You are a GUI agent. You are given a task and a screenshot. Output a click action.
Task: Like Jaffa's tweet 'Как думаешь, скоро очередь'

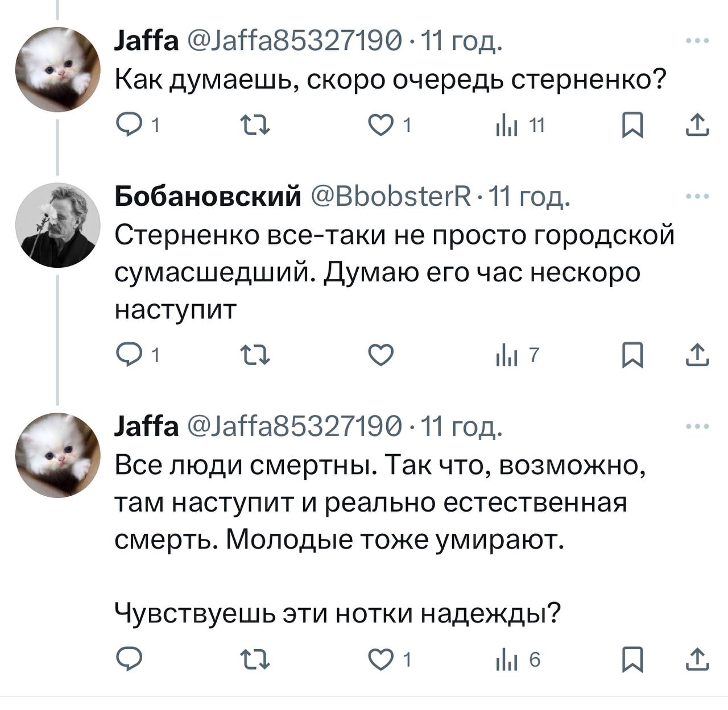(380, 124)
